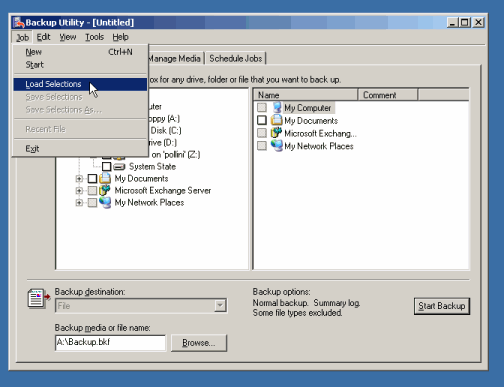Choose New from the Job menu

(80, 52)
